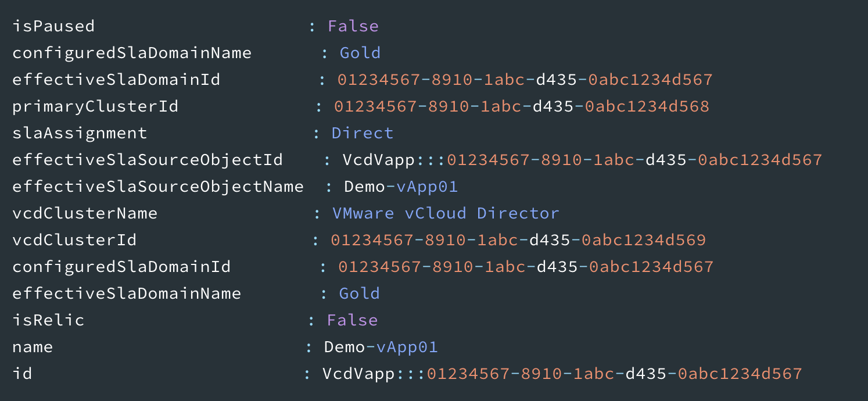
Task: Click the False value next to isPaused
Action: pyautogui.click(x=353, y=26)
